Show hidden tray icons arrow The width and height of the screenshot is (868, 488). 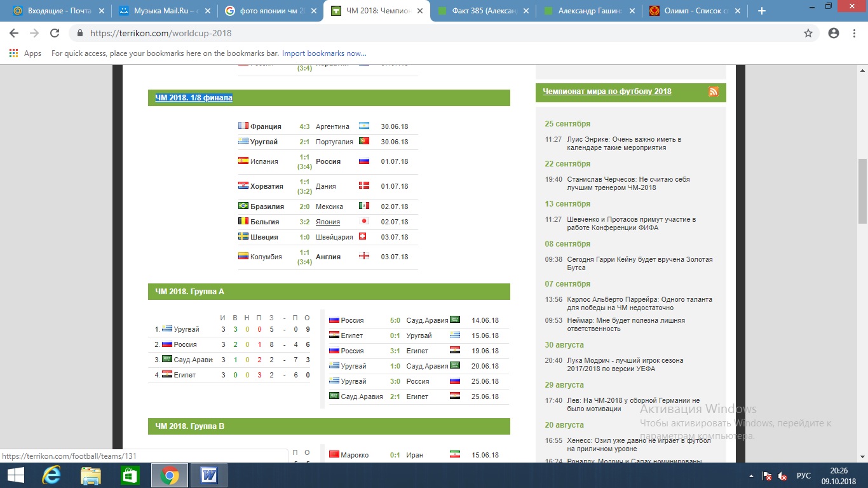coord(750,476)
